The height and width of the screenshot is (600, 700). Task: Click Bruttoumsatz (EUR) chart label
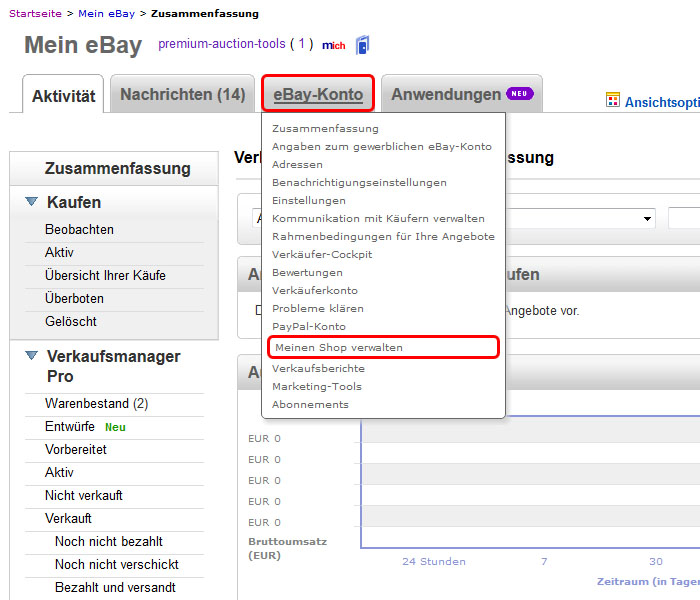(288, 548)
